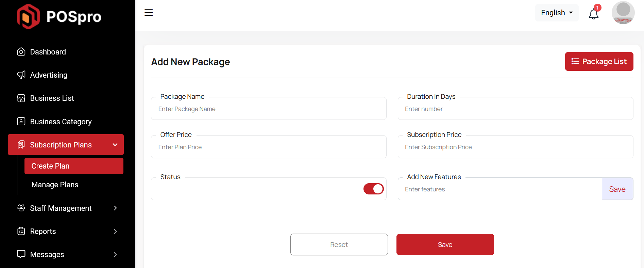
Task: Click the Business List store icon
Action: (21, 98)
